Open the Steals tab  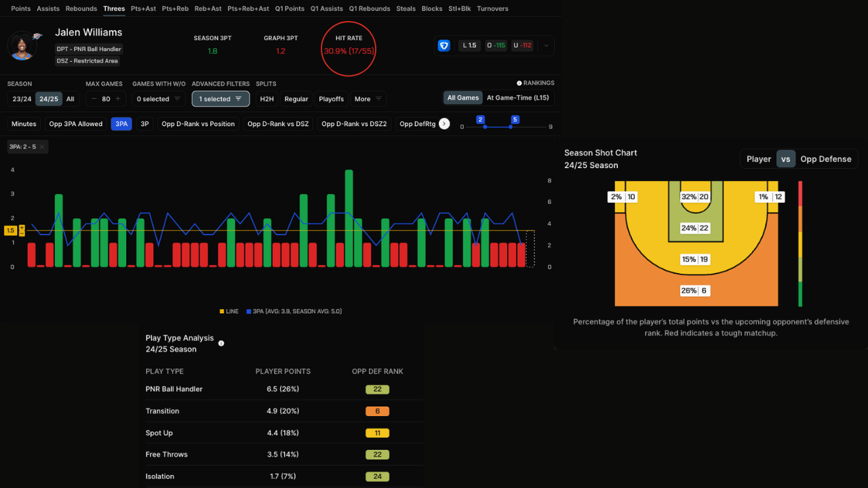pos(406,9)
